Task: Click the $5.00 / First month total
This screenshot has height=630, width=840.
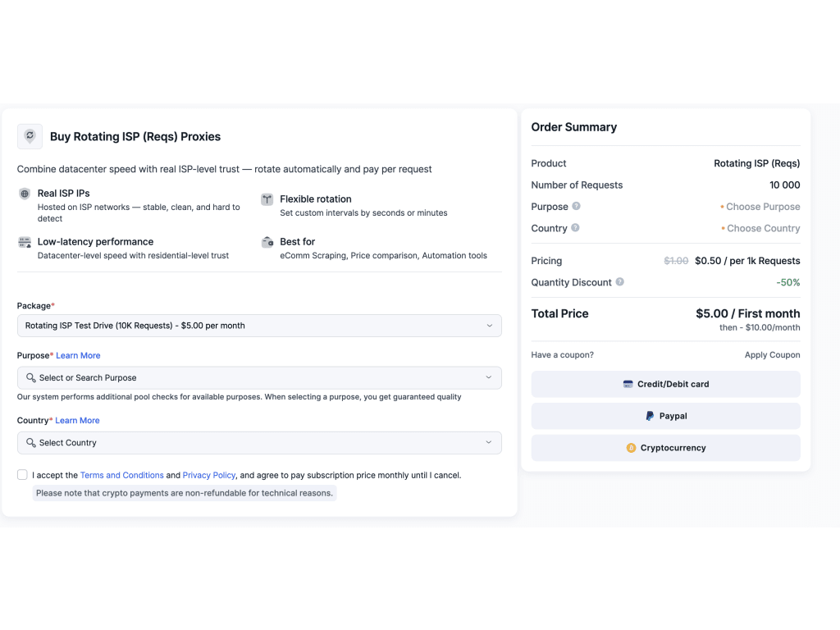Action: click(x=748, y=313)
